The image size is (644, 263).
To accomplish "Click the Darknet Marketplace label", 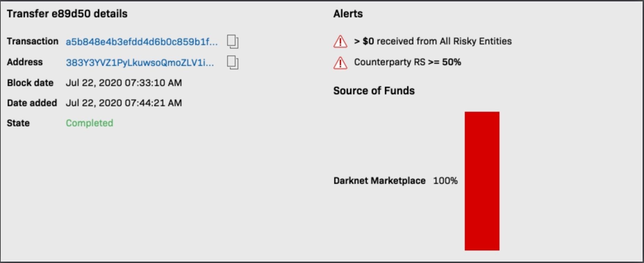I will click(379, 181).
